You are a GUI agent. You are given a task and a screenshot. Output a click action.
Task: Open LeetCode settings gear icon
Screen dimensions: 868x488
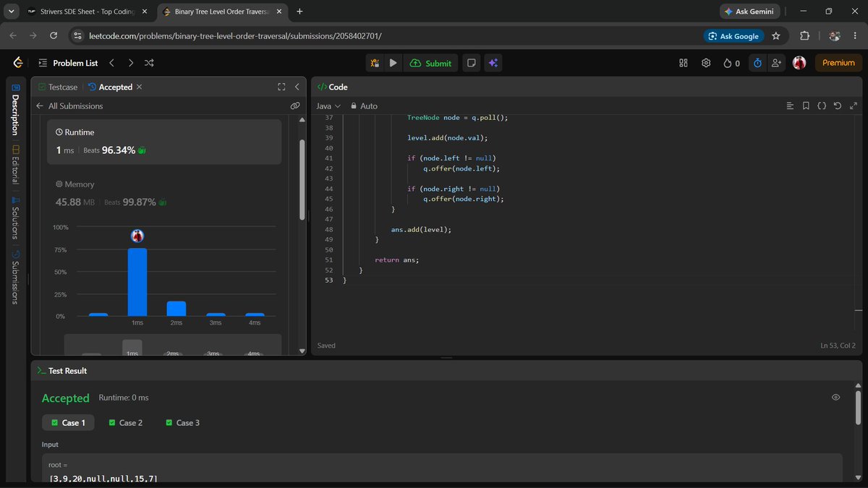706,63
